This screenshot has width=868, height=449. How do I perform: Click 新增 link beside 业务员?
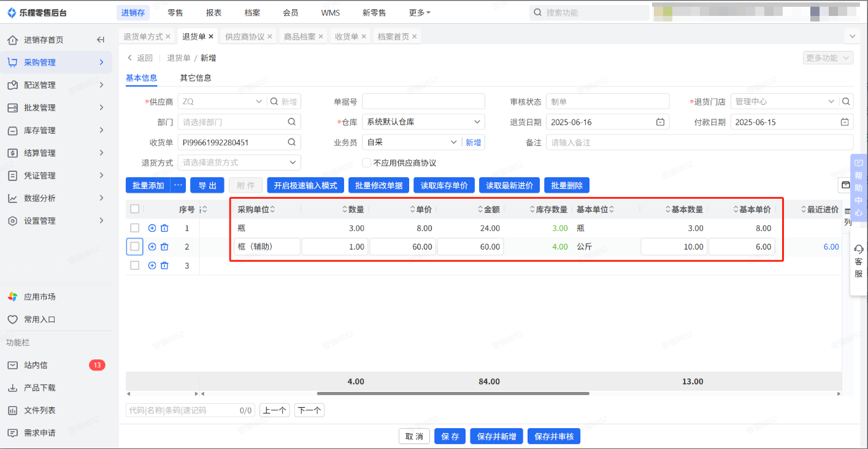click(x=474, y=142)
